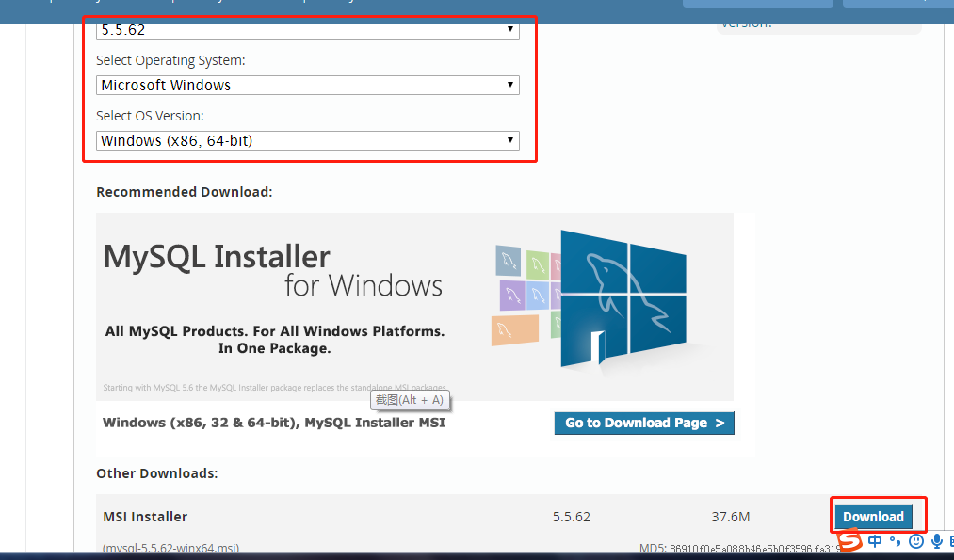Click the gray-blue MySQL dolphin tile
Viewport: 954px width, 560px height.
pyautogui.click(x=509, y=259)
